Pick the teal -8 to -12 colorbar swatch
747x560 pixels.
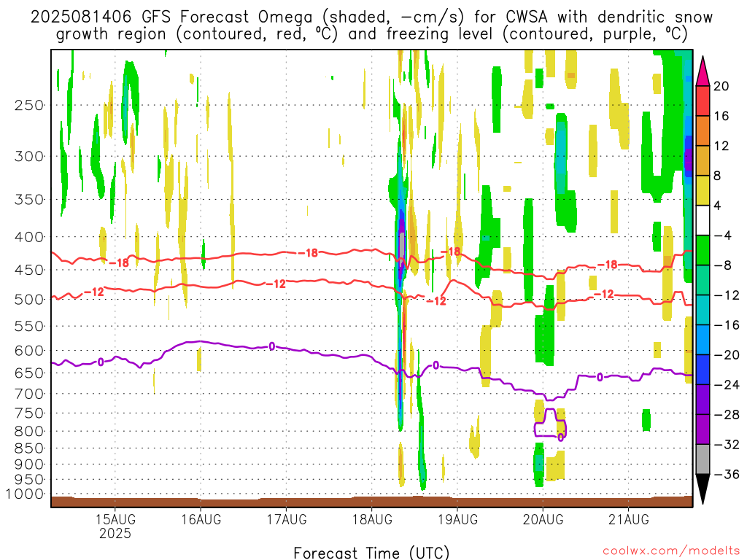click(x=703, y=280)
